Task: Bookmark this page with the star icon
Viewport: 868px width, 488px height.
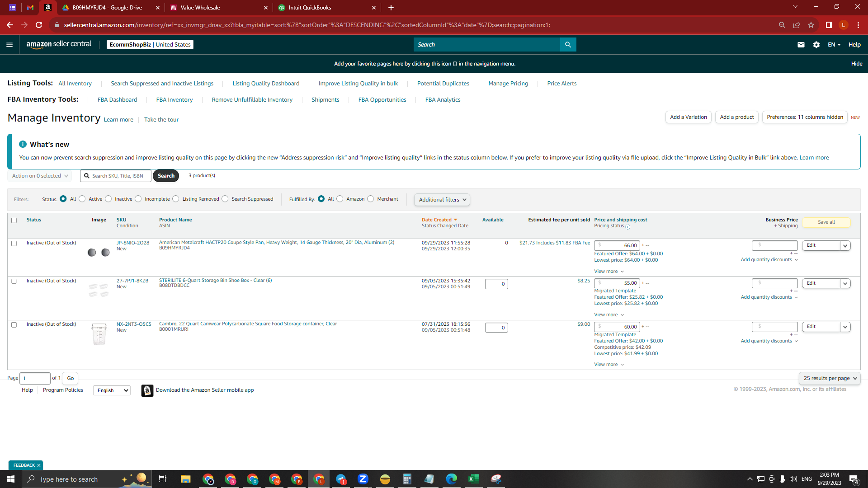Action: tap(811, 25)
